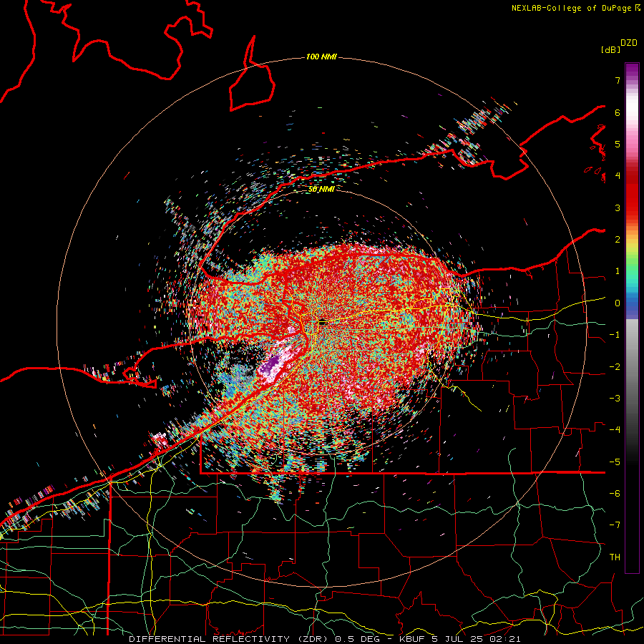Screen dimensions: 644x644
Task: Click the 2 value on the color scale
Action: pos(618,240)
